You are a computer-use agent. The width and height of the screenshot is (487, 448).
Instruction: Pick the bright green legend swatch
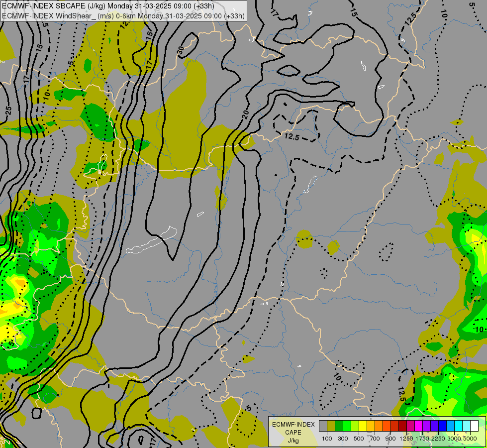(x=347, y=426)
